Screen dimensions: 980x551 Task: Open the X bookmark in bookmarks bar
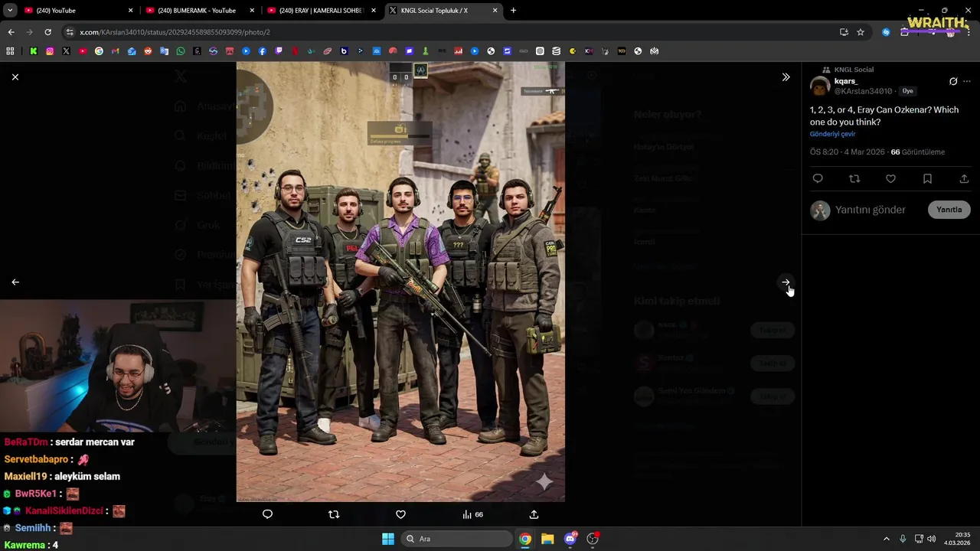(x=66, y=51)
